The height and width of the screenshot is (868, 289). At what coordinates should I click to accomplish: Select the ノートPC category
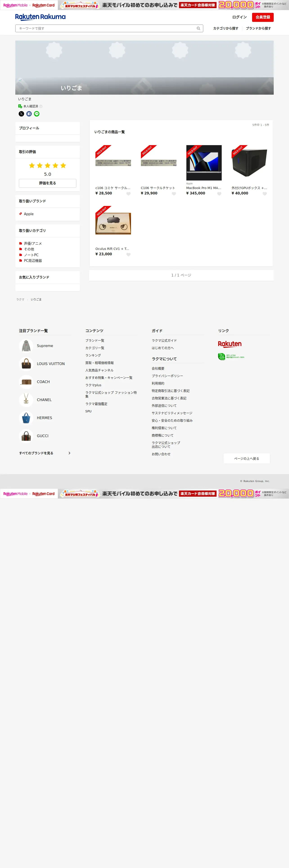pyautogui.click(x=31, y=255)
